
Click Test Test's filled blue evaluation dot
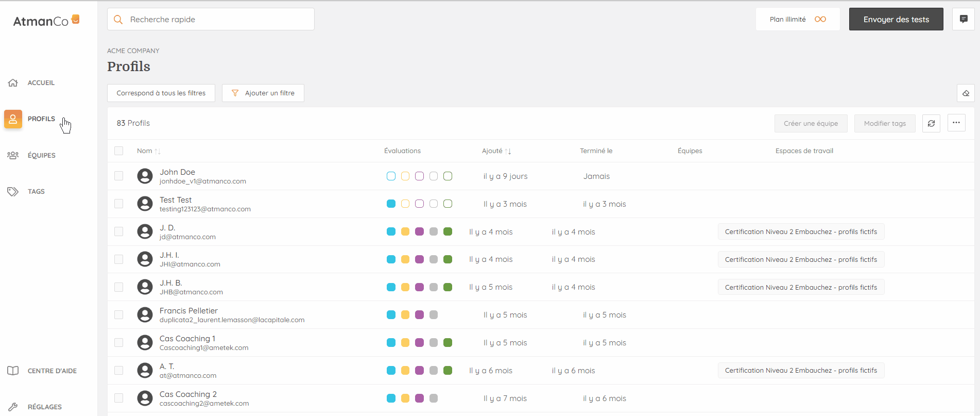(391, 204)
